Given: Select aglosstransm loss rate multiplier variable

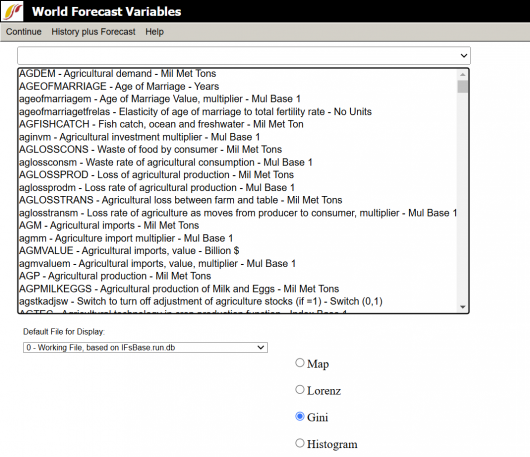Looking at the screenshot, I should [x=238, y=213].
